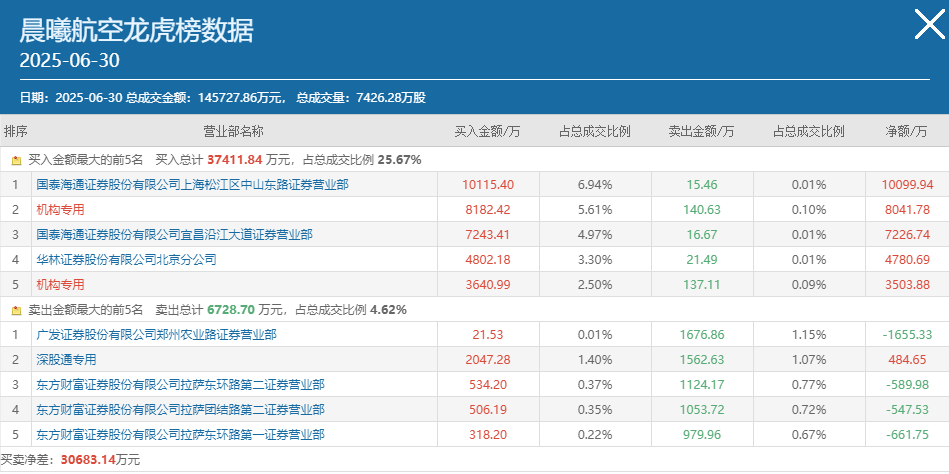949x474 pixels.
Task: Select sell amount cell 1053.72
Action: click(702, 410)
